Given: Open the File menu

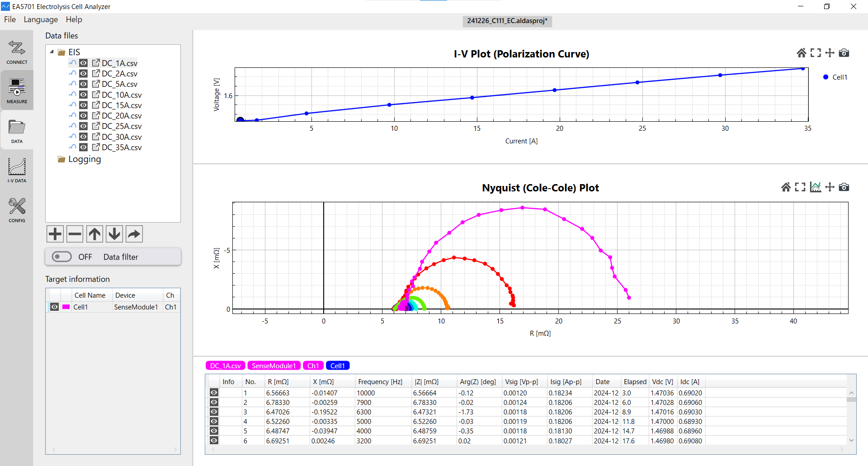Looking at the screenshot, I should 10,19.
